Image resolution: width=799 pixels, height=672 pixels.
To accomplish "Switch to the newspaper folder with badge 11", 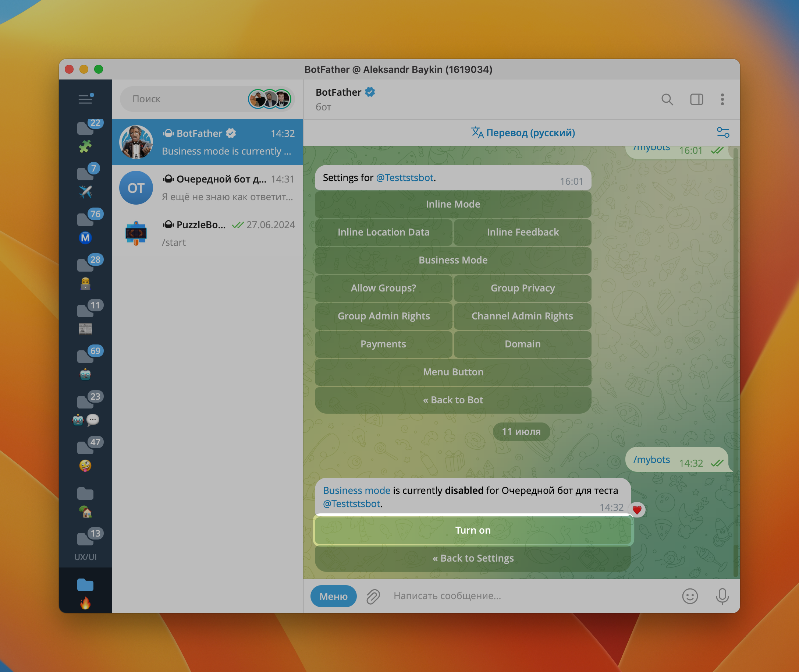I will click(x=85, y=318).
